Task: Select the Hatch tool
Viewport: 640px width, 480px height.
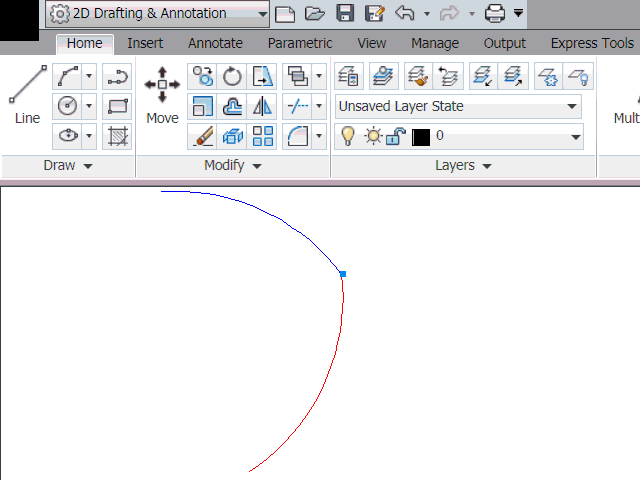Action: [x=117, y=136]
